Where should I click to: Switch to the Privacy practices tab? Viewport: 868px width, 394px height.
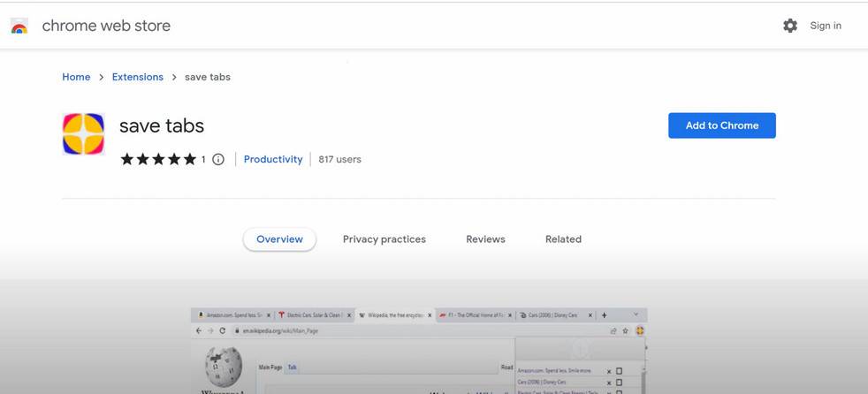click(x=385, y=239)
